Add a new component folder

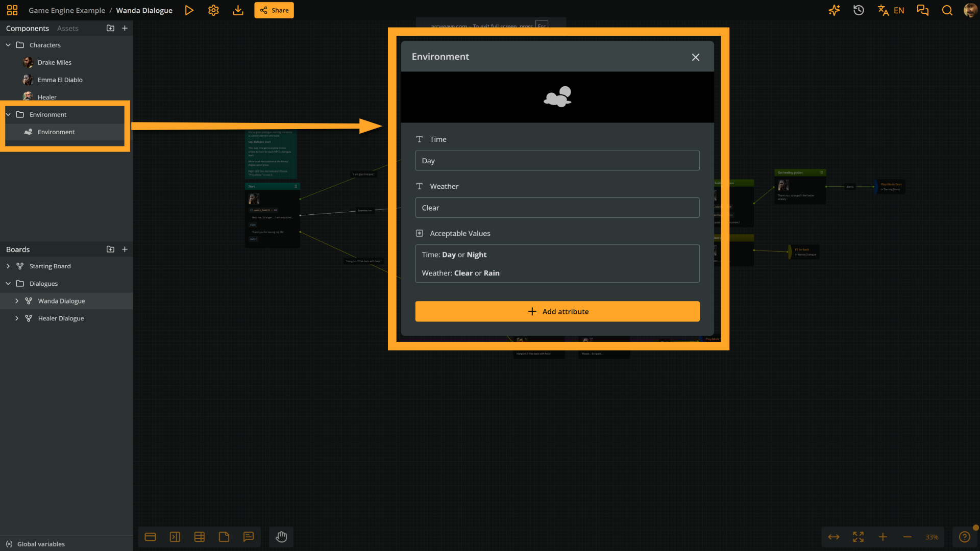tap(110, 28)
